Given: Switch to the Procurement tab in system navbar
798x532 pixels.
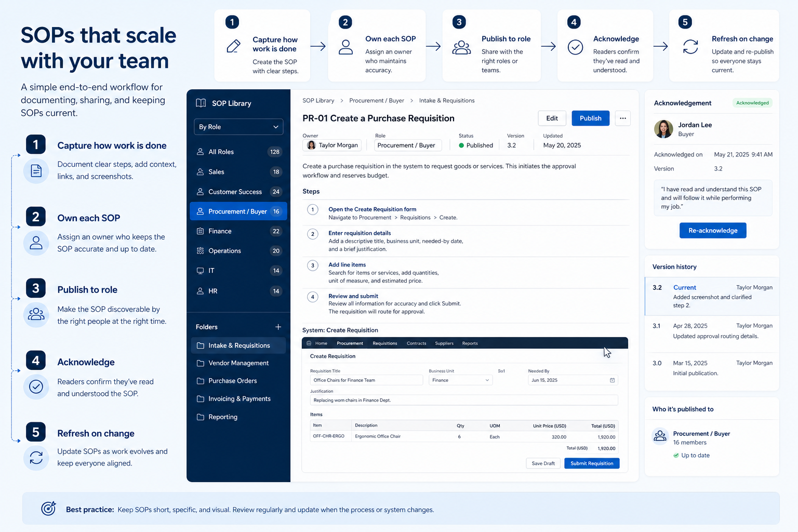Looking at the screenshot, I should point(350,343).
